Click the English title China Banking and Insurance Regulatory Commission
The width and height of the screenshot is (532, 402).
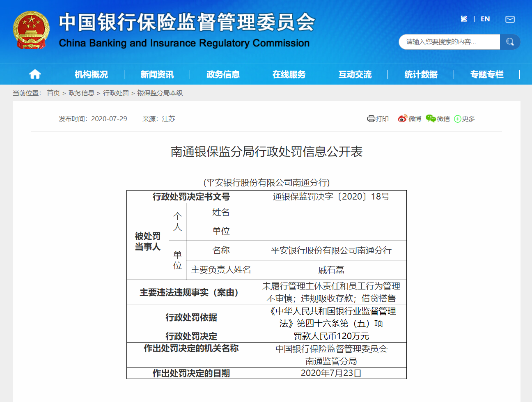pyautogui.click(x=184, y=43)
